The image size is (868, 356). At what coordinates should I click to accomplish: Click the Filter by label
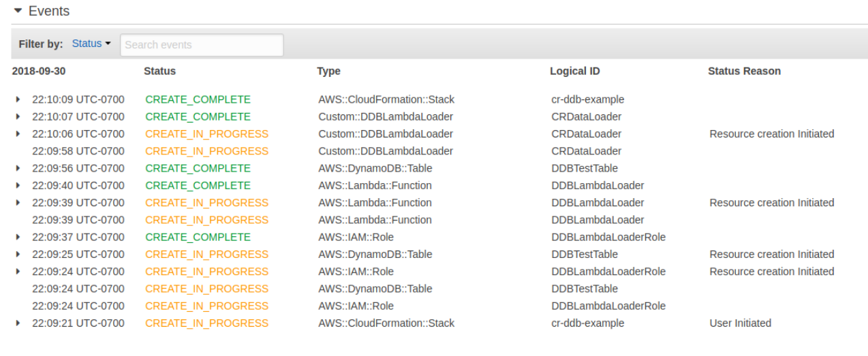point(41,44)
